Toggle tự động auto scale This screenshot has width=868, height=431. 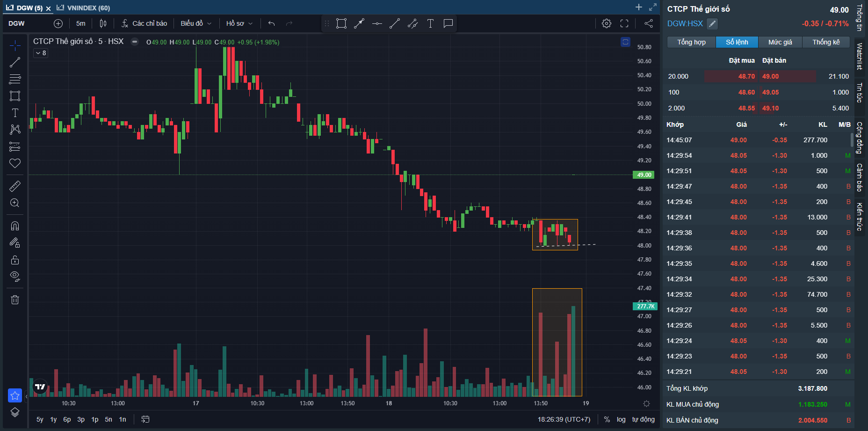644,419
